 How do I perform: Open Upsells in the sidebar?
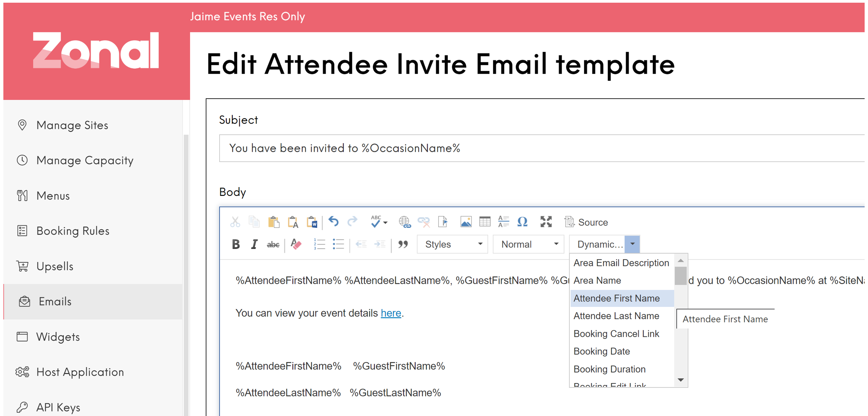pos(93,266)
